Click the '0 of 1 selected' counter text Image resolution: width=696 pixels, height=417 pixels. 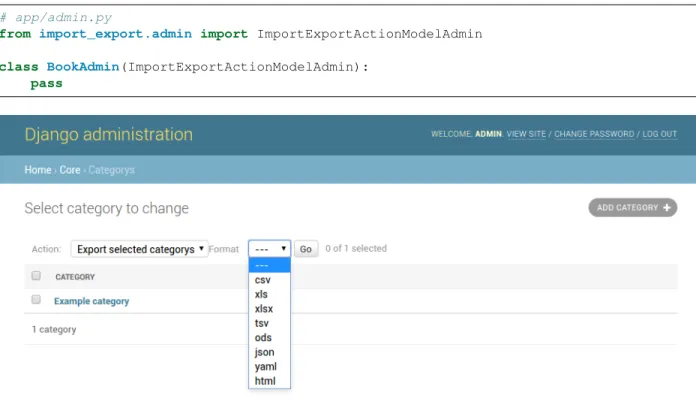(356, 249)
